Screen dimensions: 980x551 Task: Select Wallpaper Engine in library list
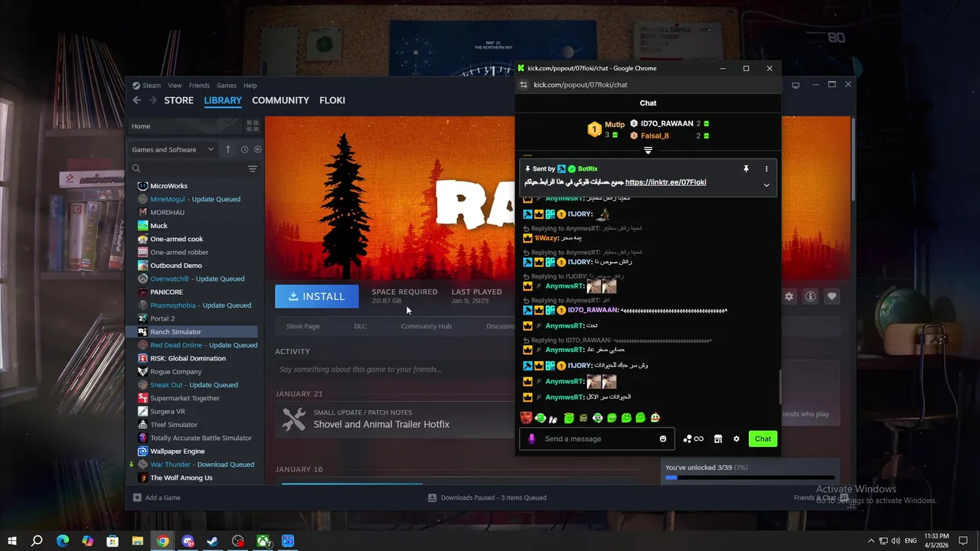192,452
